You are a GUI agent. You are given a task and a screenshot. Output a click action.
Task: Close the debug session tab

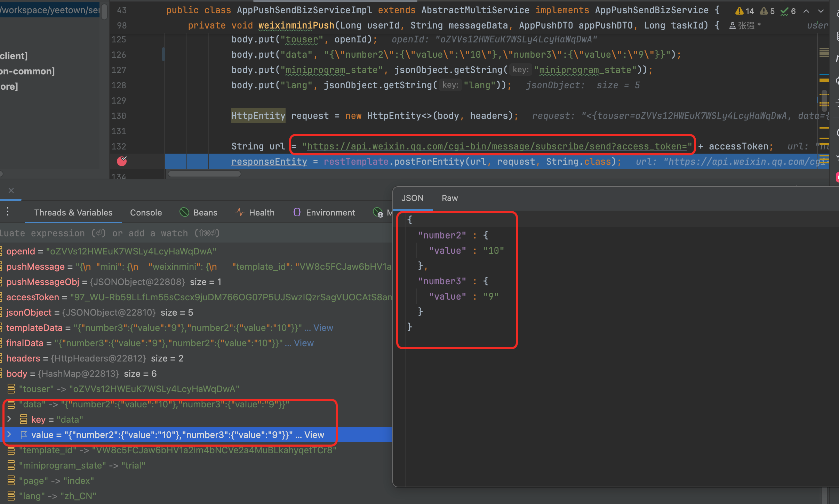tap(11, 190)
